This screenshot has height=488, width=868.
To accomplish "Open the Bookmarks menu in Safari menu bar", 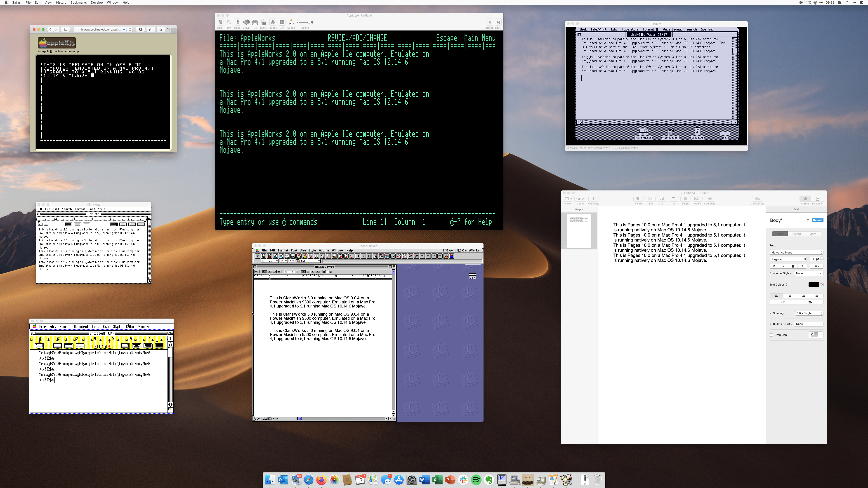I will (78, 2).
